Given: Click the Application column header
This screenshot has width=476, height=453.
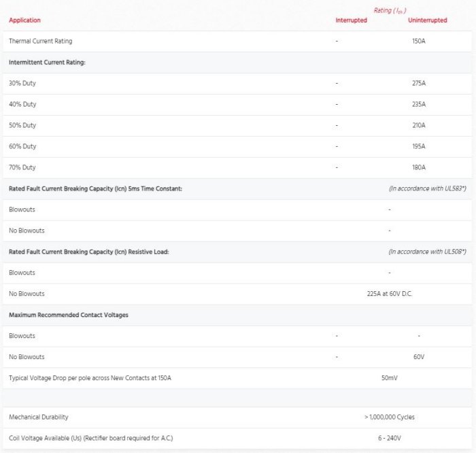Looking at the screenshot, I should (x=24, y=20).
